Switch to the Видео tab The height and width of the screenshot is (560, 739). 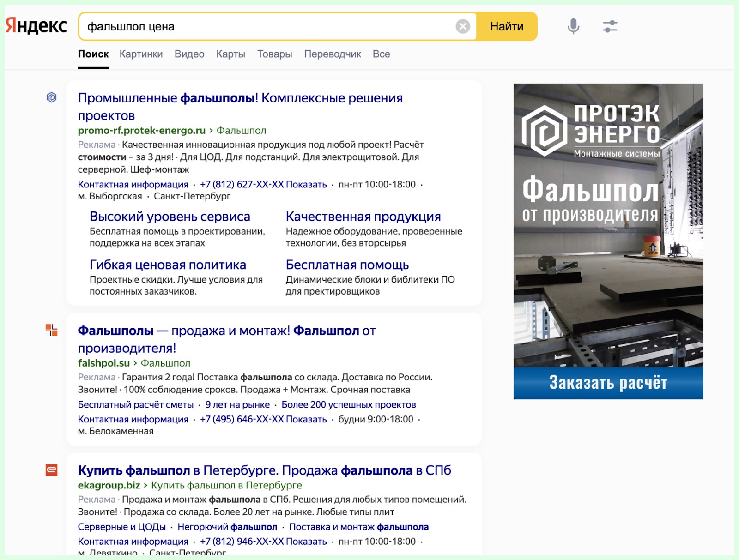point(189,54)
